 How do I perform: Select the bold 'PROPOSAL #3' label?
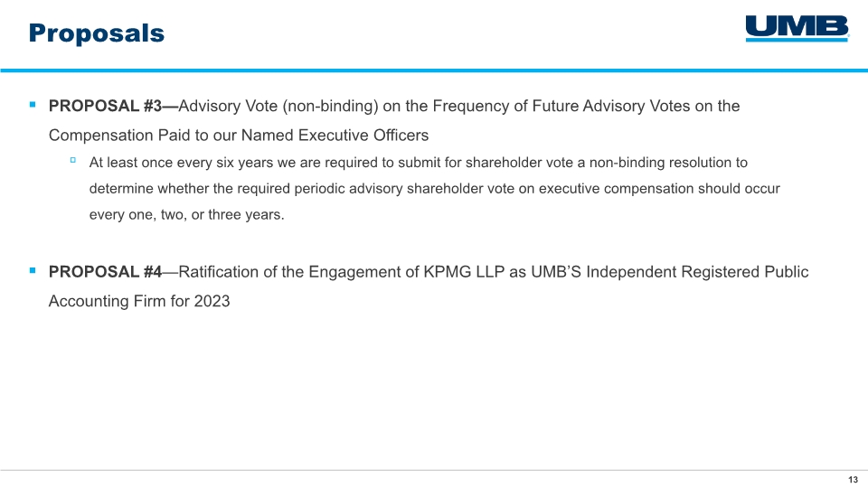coord(105,106)
